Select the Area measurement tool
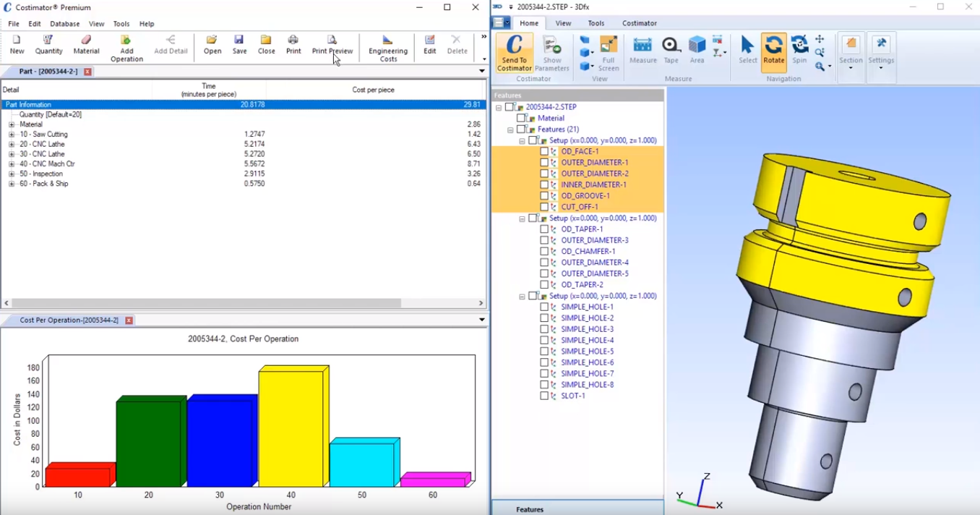 tap(697, 50)
